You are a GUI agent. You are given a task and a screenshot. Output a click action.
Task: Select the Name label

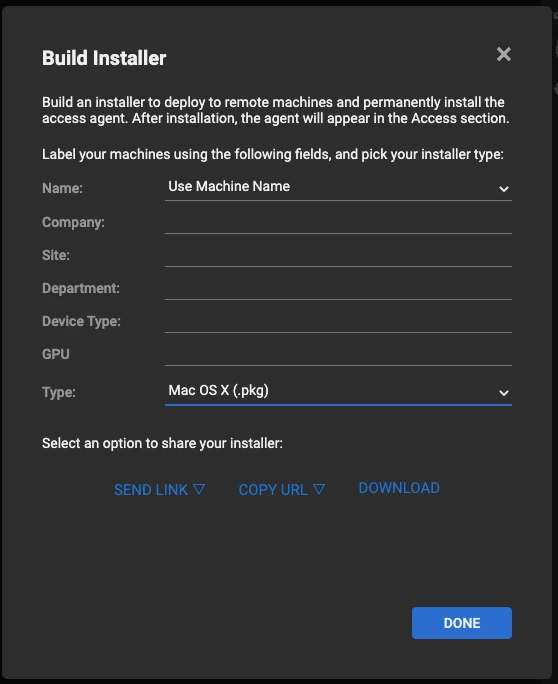[x=62, y=188]
